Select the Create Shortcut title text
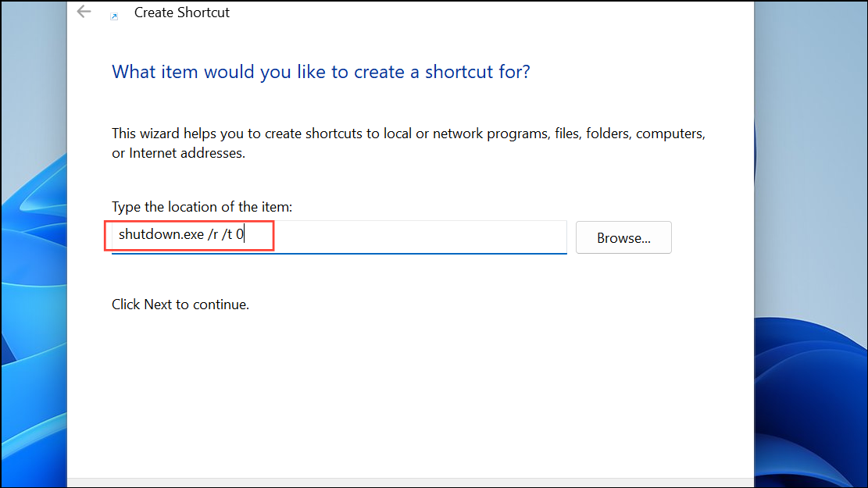This screenshot has height=488, width=868. (181, 12)
